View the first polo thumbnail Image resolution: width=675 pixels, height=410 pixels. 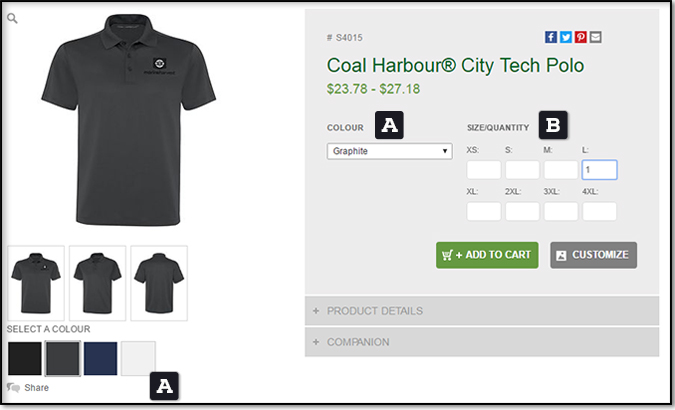tap(36, 282)
